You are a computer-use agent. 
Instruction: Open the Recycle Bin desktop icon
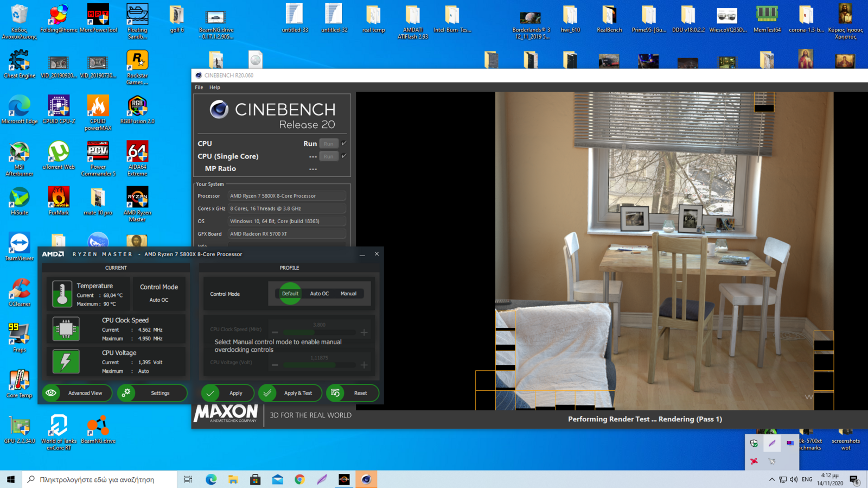pos(20,22)
